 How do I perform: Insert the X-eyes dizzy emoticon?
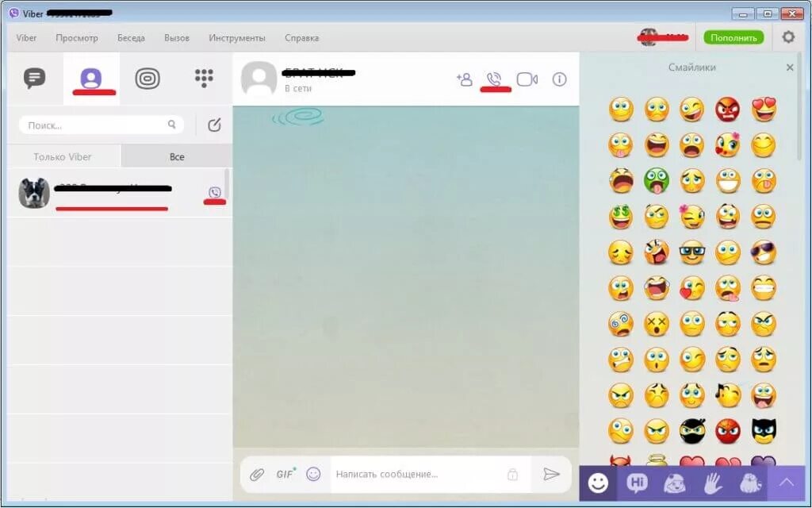[x=656, y=324]
